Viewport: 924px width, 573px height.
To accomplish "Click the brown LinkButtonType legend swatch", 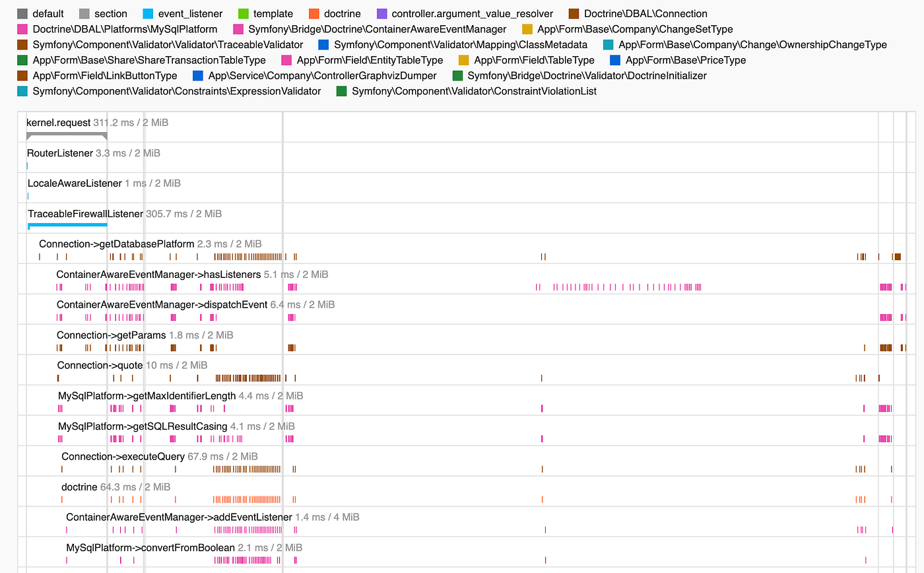I will 22,75.
